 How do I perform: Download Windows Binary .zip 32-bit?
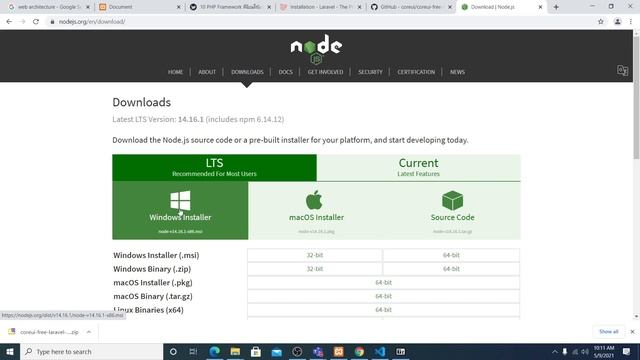pyautogui.click(x=315, y=269)
